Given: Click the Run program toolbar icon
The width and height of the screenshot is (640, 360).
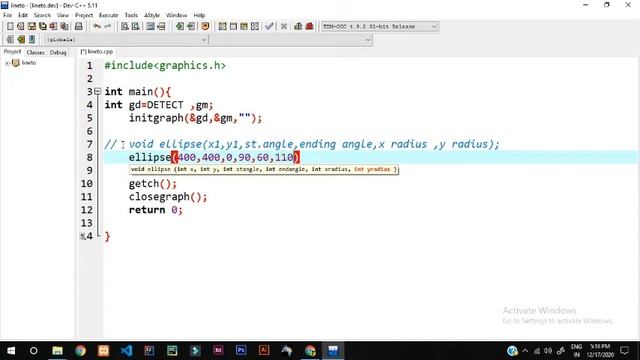Looking at the screenshot, I should coord(233,27).
